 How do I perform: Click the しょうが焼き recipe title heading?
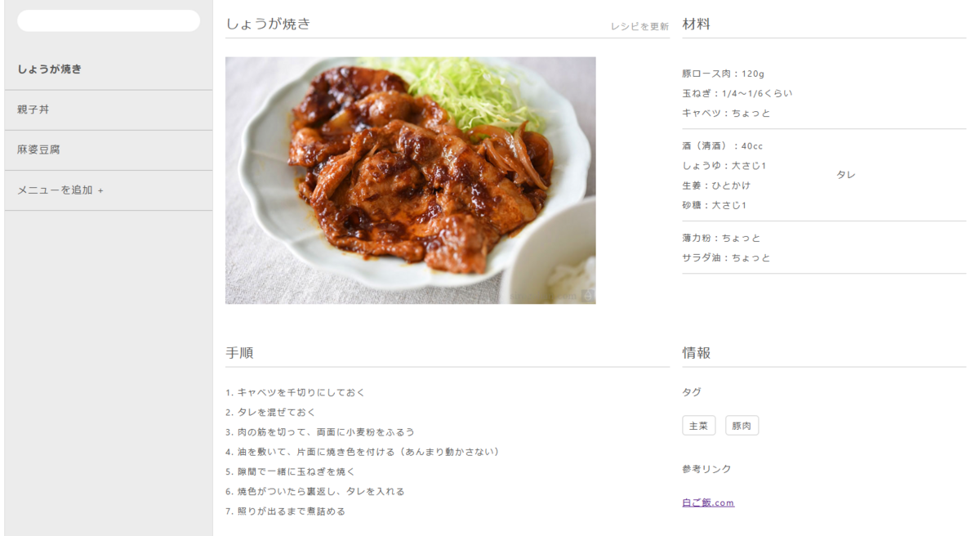pyautogui.click(x=269, y=24)
